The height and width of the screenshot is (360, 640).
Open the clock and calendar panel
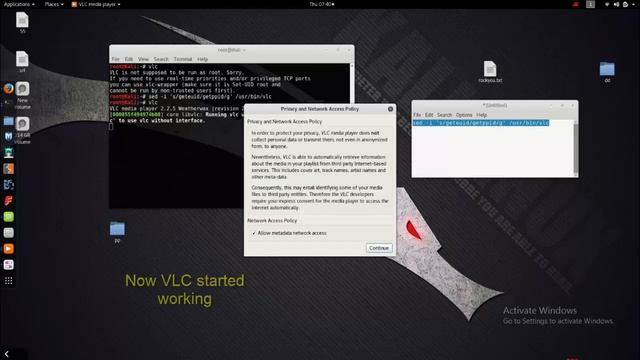pyautogui.click(x=322, y=4)
